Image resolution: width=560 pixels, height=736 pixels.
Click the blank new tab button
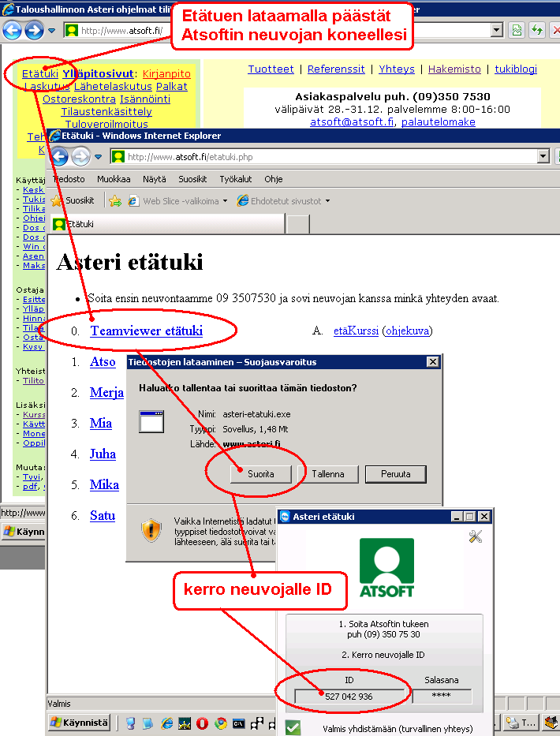click(298, 224)
